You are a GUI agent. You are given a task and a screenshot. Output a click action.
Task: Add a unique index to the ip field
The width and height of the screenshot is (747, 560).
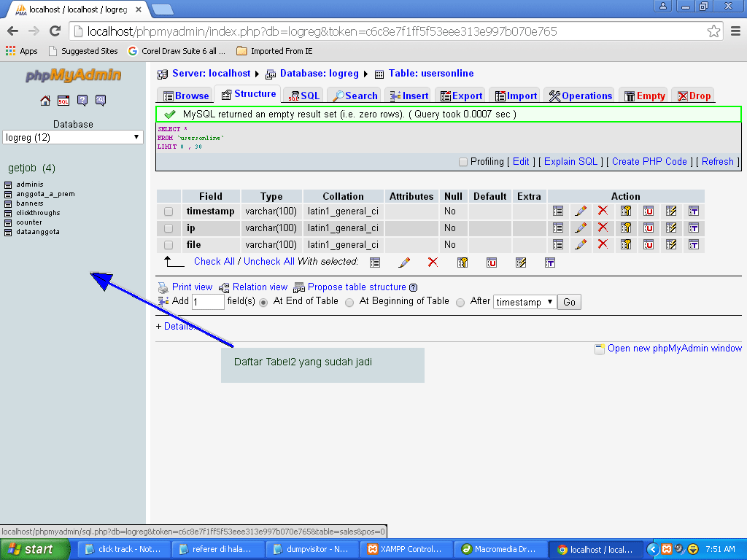pyautogui.click(x=649, y=227)
